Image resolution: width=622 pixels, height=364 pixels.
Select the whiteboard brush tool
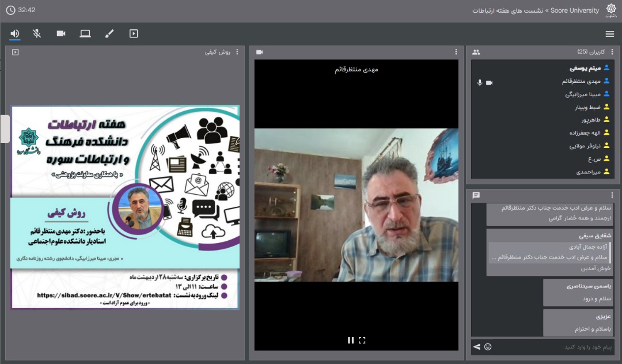pos(109,34)
